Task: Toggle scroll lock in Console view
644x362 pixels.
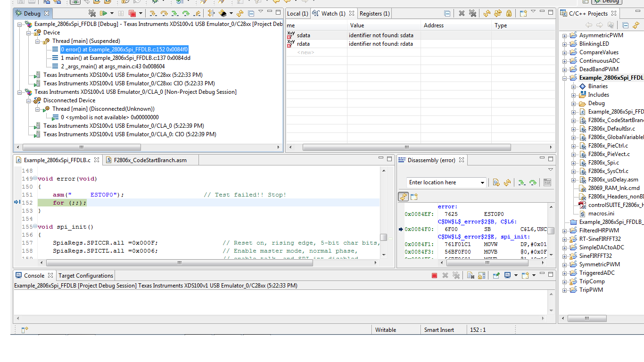Action: [480, 275]
